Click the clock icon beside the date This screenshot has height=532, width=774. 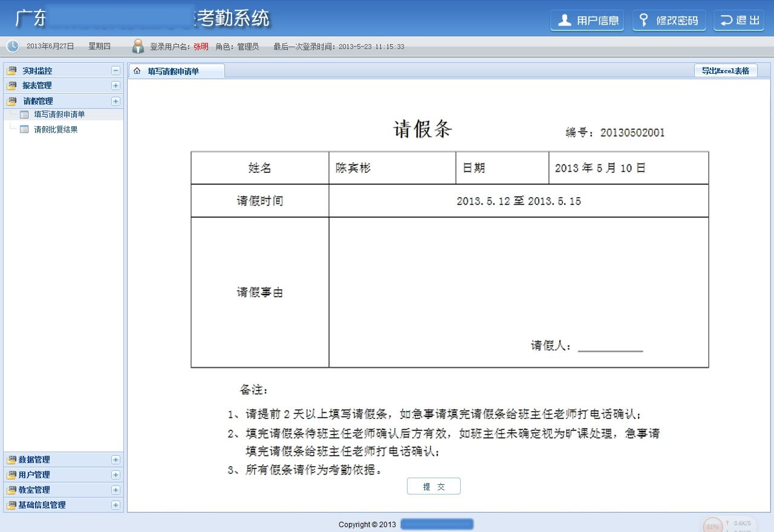(x=13, y=46)
